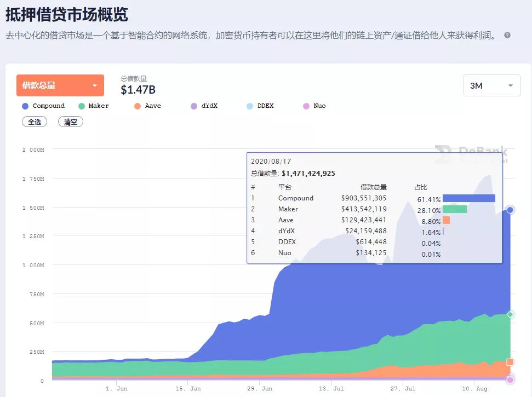Click the 28.10% share value
Screen dimensions: 532x397
pyautogui.click(x=429, y=210)
